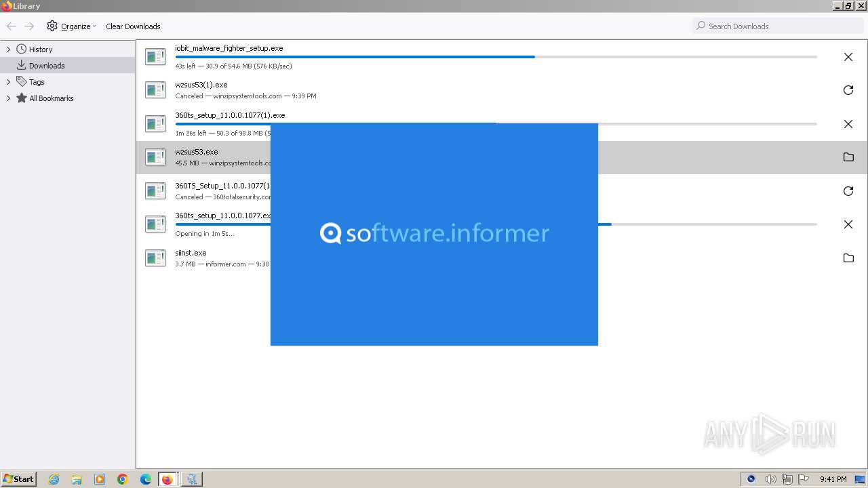Focus the Search Downloads field
868x488 pixels.
point(777,26)
